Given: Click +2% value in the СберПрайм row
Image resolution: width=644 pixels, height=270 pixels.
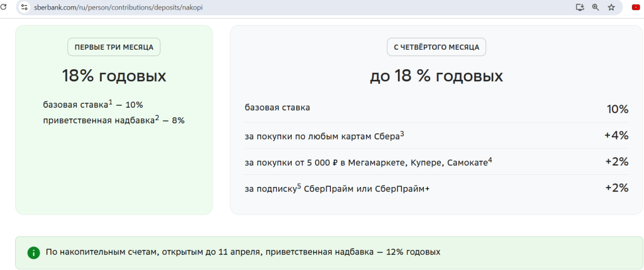Looking at the screenshot, I should click(617, 188).
